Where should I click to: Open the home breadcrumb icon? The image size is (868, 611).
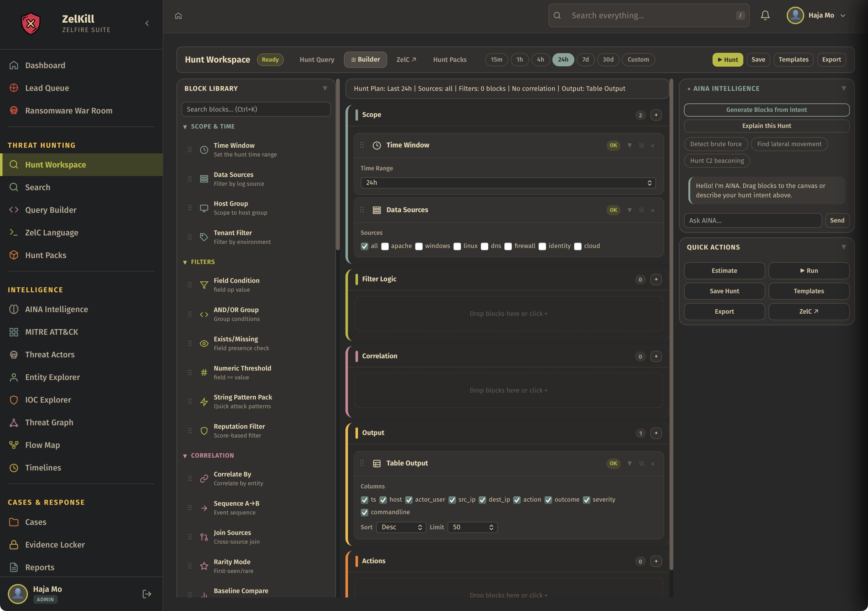tap(178, 16)
